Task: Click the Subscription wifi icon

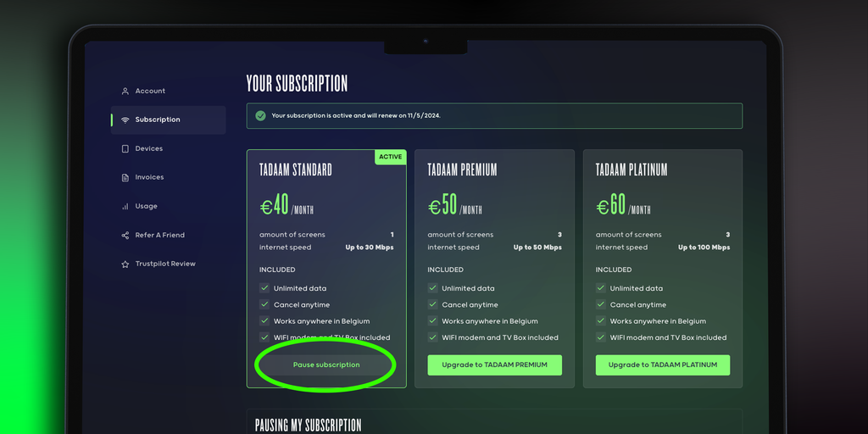Action: point(125,120)
